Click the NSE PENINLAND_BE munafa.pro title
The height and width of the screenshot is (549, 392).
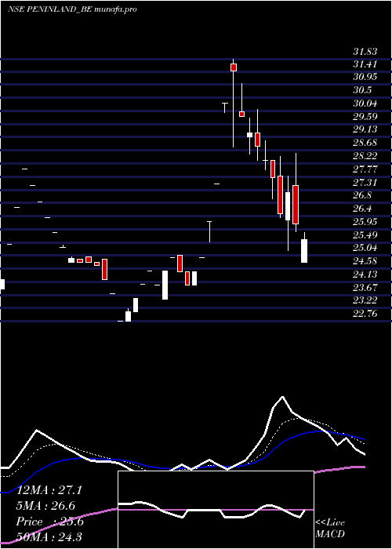point(72,9)
